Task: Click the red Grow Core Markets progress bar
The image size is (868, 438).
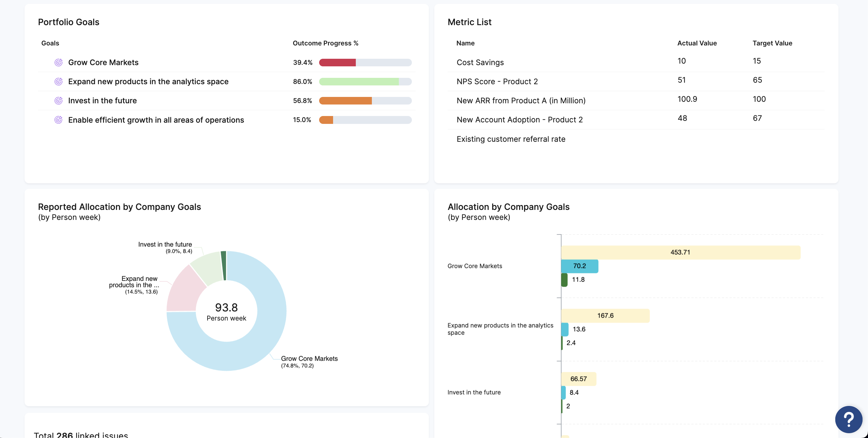Action: click(x=337, y=63)
